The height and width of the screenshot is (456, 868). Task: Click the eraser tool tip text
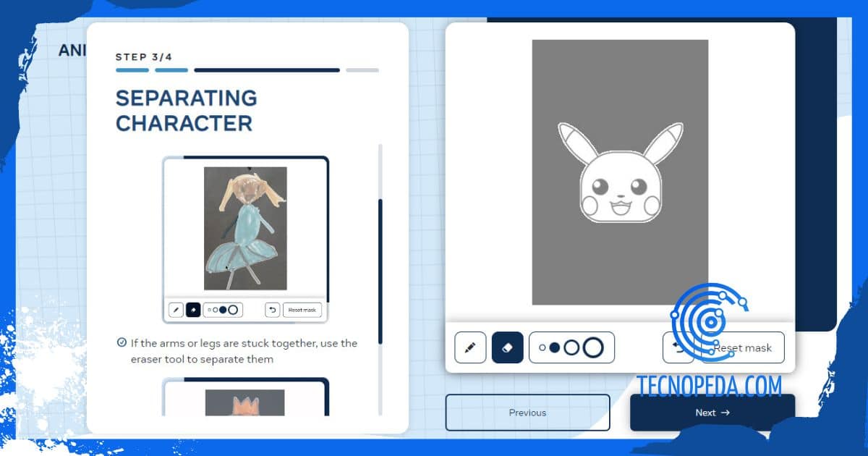[244, 351]
